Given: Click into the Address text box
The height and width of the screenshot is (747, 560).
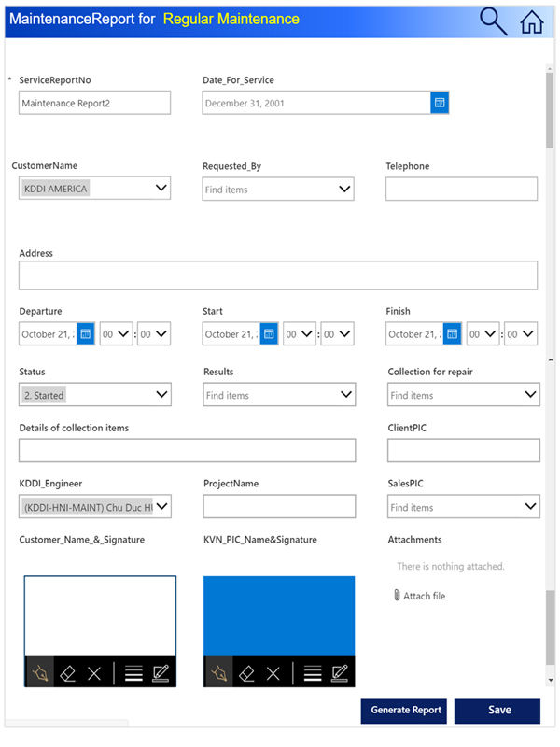Looking at the screenshot, I should point(278,275).
